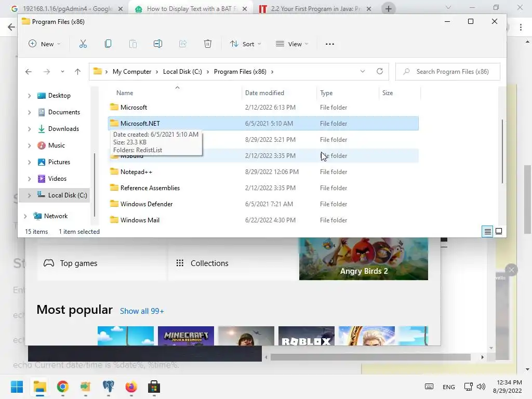Go back with Explorer back arrow
Screen dimensions: 532x399
point(29,72)
